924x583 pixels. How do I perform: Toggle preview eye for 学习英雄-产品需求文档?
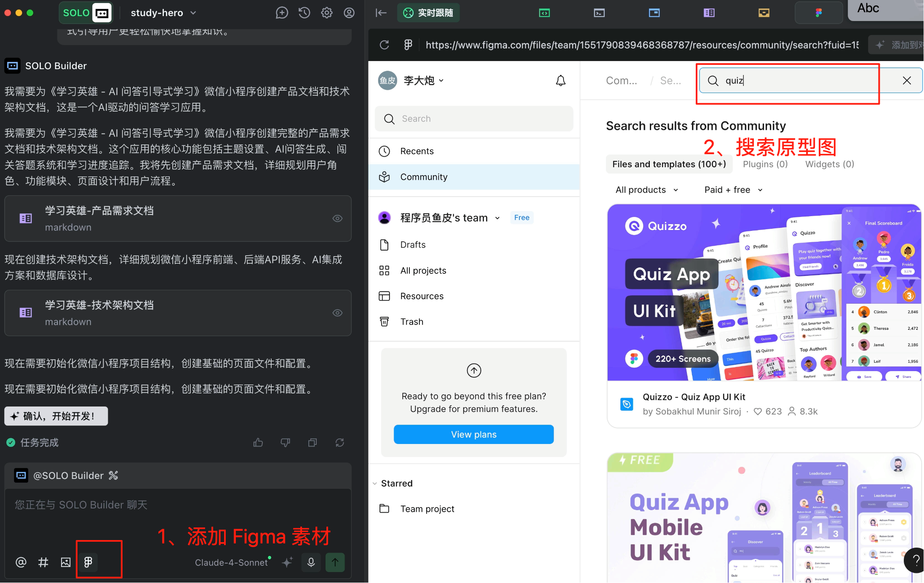pyautogui.click(x=337, y=218)
